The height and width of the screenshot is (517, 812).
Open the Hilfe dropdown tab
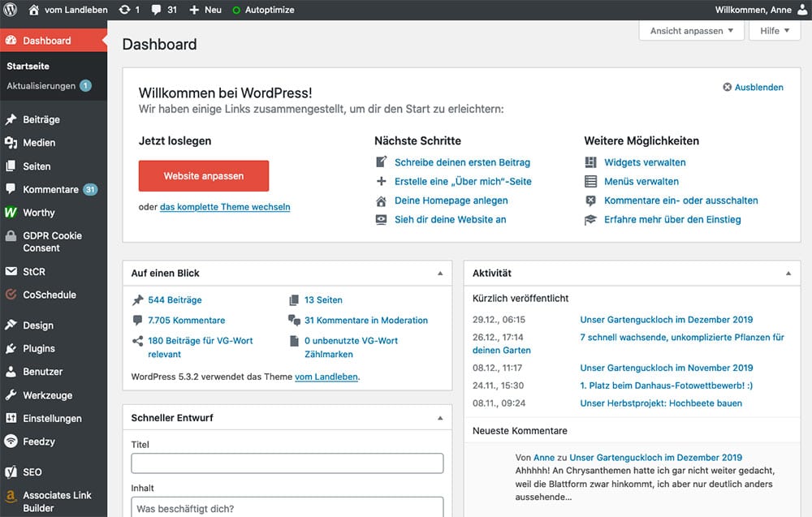pyautogui.click(x=774, y=31)
